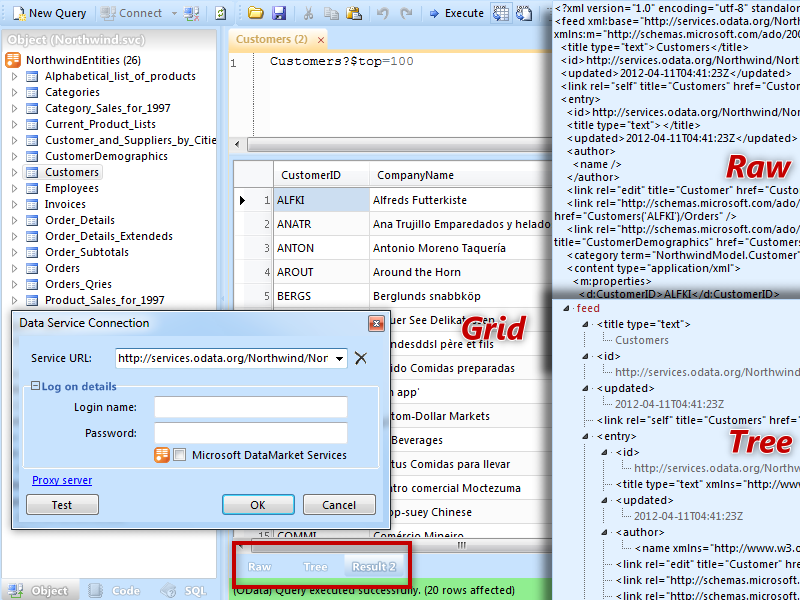Click the Product_Sales_for_1997 table icon
Image resolution: width=800 pixels, height=600 pixels.
tap(32, 301)
